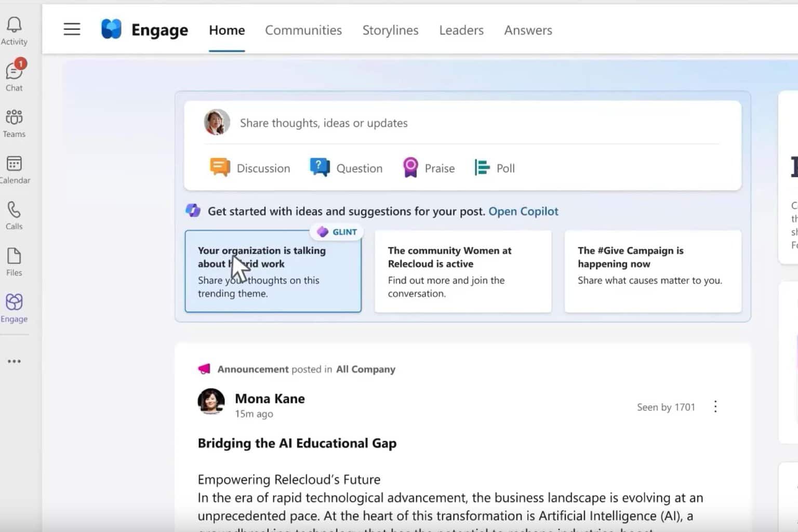Click the Engage logo icon
Screen dimensions: 798x532
(111, 29)
